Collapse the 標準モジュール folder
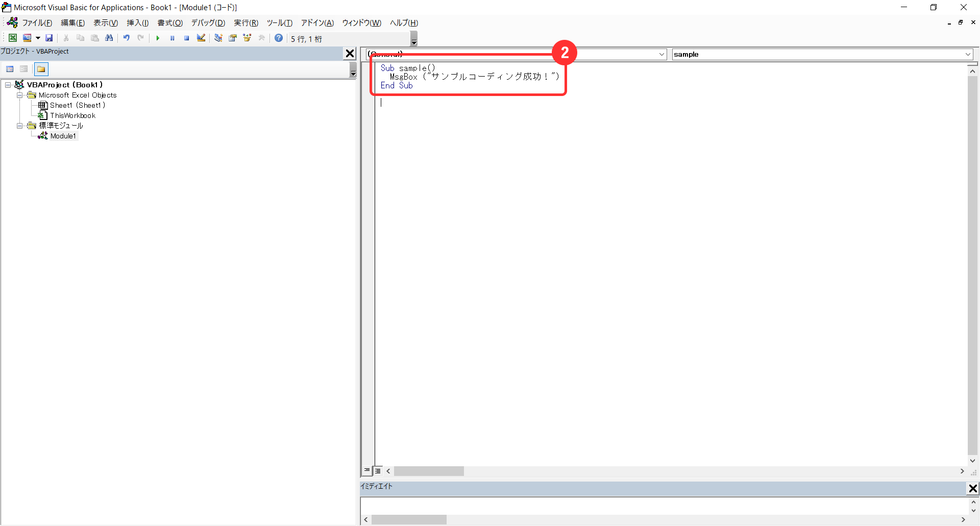The width and height of the screenshot is (980, 526). tap(19, 126)
